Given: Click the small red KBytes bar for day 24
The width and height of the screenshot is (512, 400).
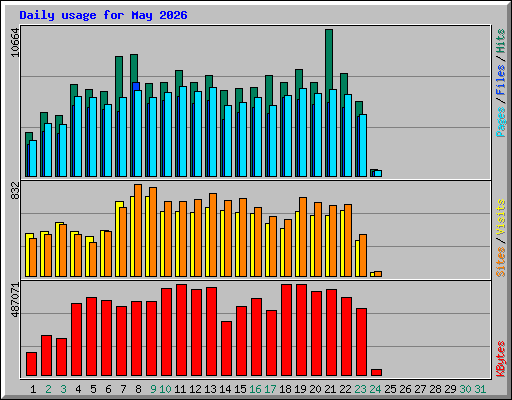Looking at the screenshot, I should tap(376, 372).
